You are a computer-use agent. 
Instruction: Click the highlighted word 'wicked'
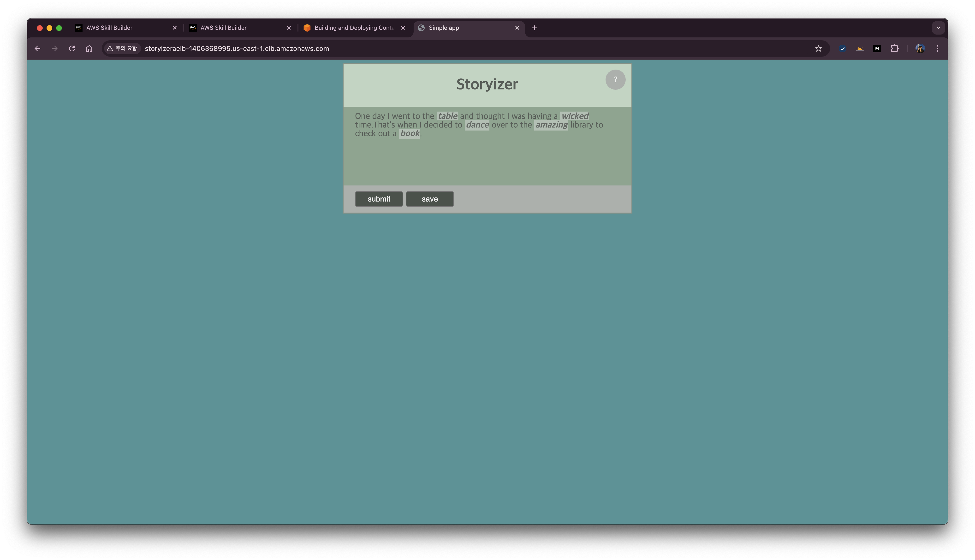tap(575, 116)
